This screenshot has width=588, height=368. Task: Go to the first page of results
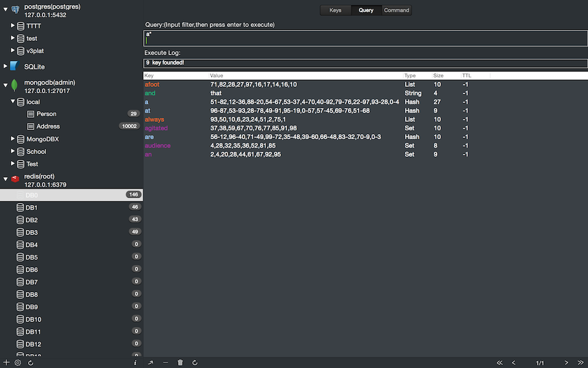[x=499, y=363]
